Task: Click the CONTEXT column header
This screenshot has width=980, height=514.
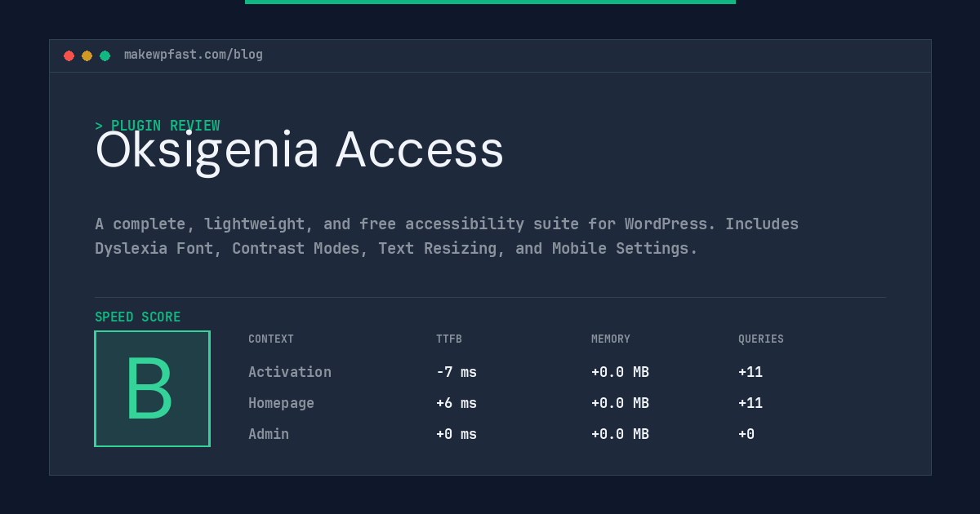Action: 271,339
